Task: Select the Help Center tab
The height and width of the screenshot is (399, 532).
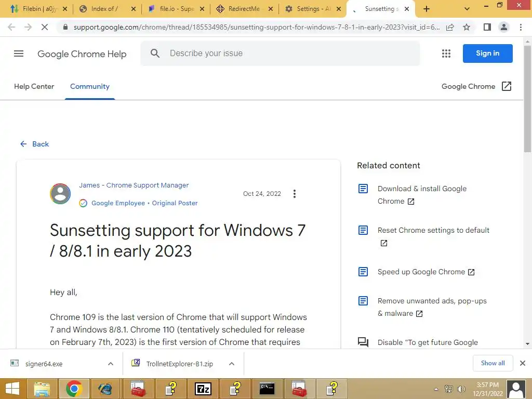Action: (34, 86)
